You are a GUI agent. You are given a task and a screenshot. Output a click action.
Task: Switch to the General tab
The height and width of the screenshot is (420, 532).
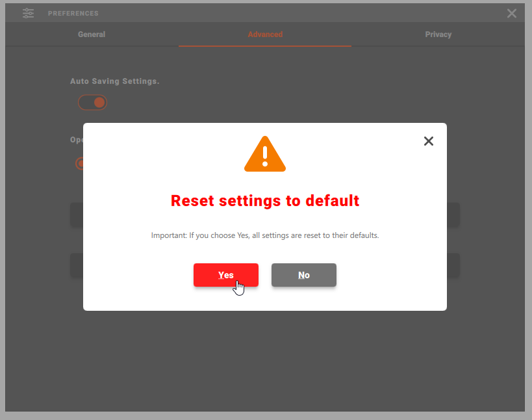pyautogui.click(x=92, y=34)
